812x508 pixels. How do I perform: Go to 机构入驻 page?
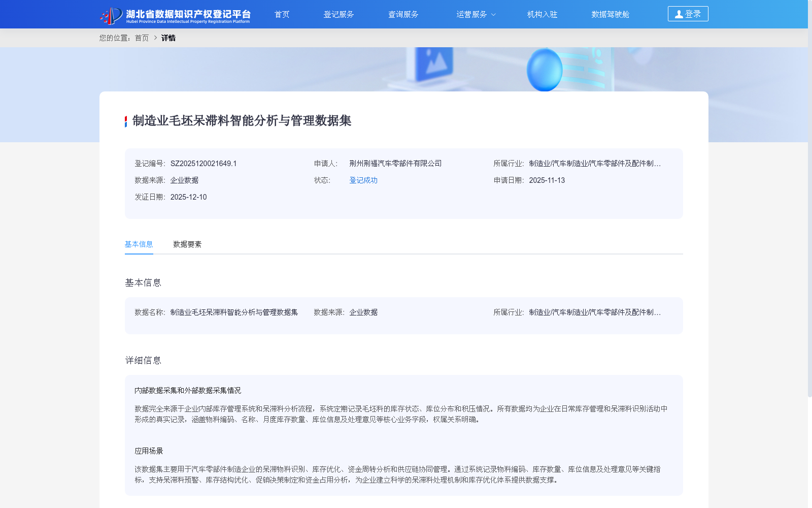(542, 14)
